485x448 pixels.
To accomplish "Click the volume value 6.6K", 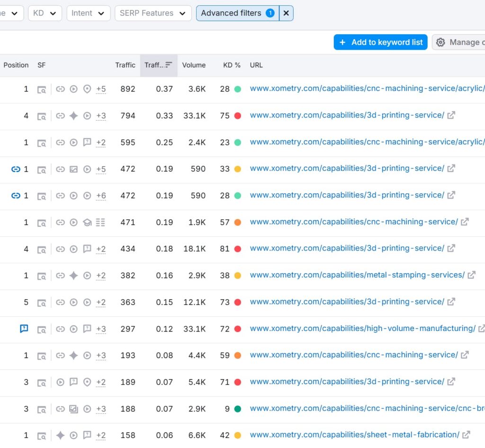I will tap(197, 435).
